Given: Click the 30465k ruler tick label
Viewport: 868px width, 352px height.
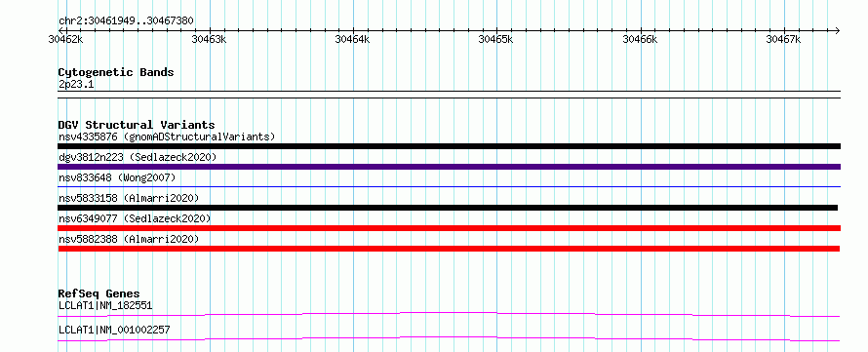Looking at the screenshot, I should 496,39.
